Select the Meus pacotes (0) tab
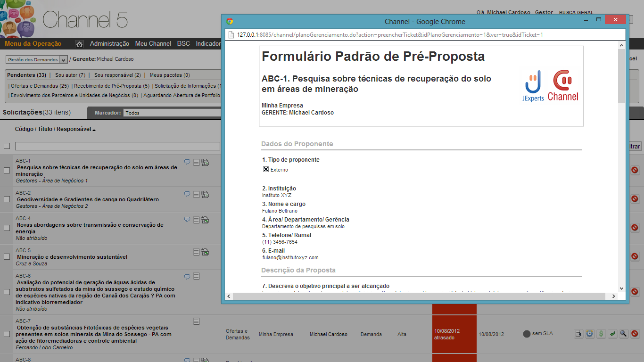 click(170, 75)
